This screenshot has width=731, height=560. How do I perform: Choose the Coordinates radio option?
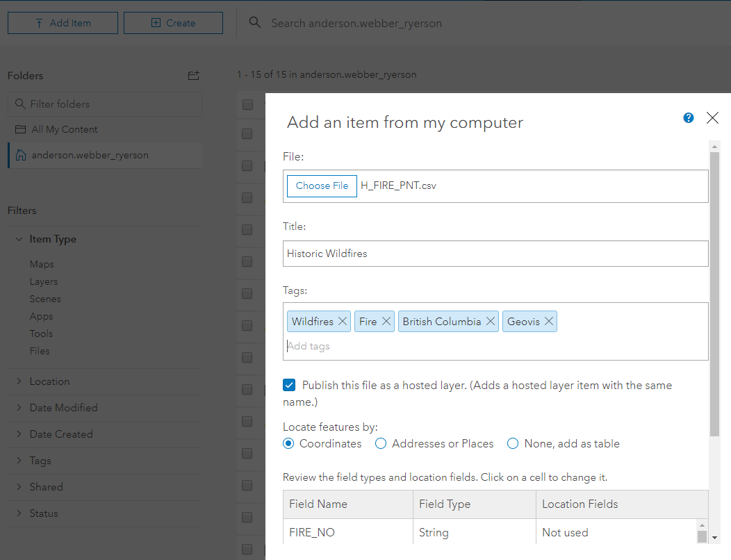click(288, 443)
